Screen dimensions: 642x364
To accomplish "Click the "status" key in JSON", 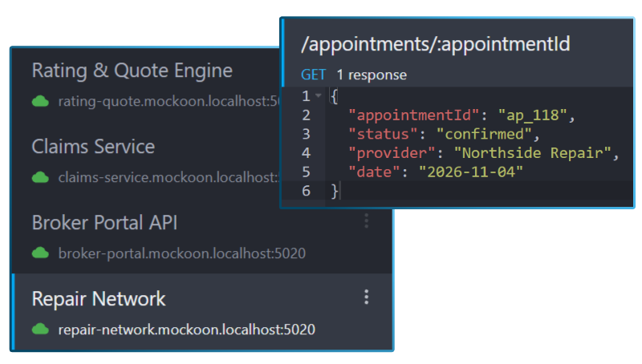I will [x=383, y=134].
